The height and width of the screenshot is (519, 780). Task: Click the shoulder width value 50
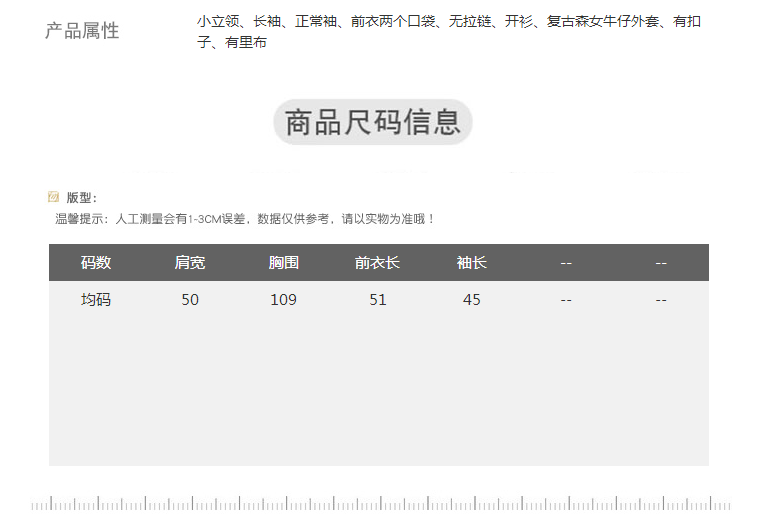[x=190, y=299]
